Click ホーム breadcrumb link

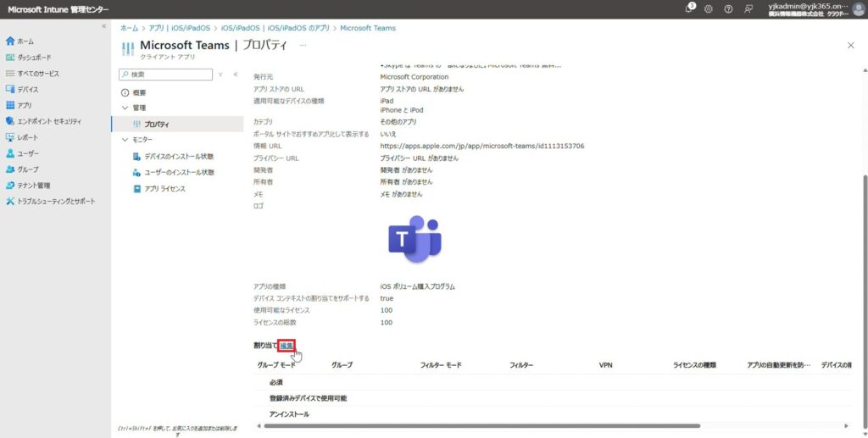[129, 28]
